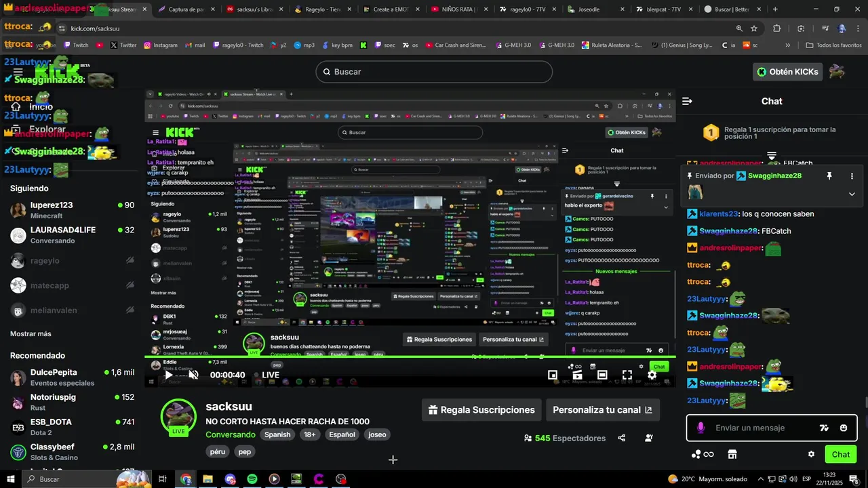Play the sacksuu stream video
868x488 pixels.
169,375
